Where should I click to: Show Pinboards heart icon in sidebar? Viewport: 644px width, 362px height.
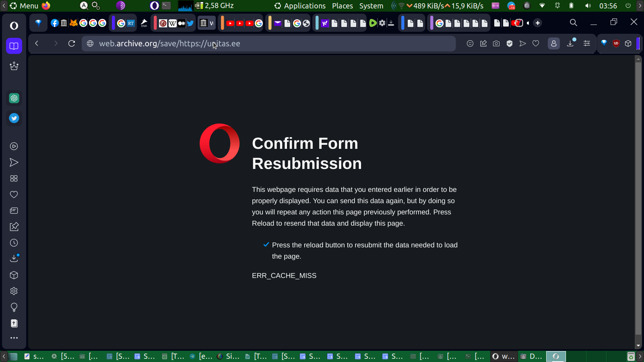point(14,195)
